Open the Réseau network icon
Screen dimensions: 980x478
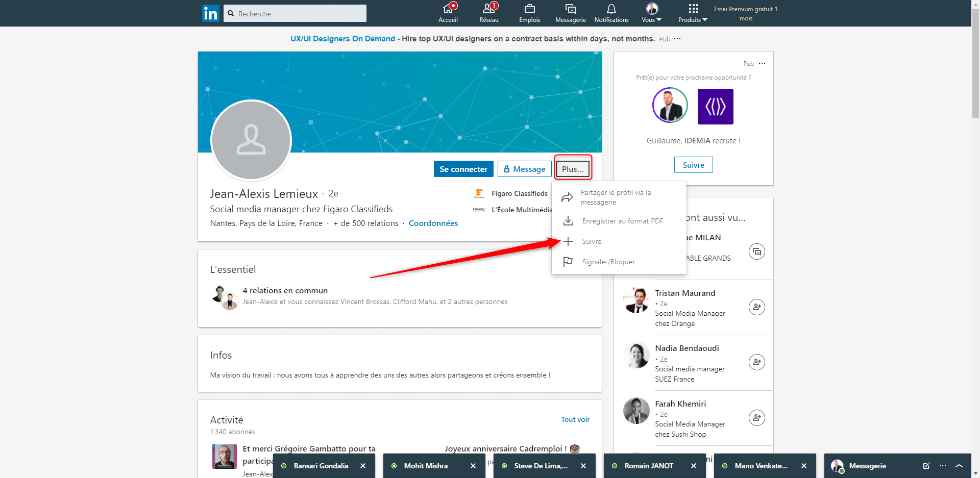click(488, 9)
